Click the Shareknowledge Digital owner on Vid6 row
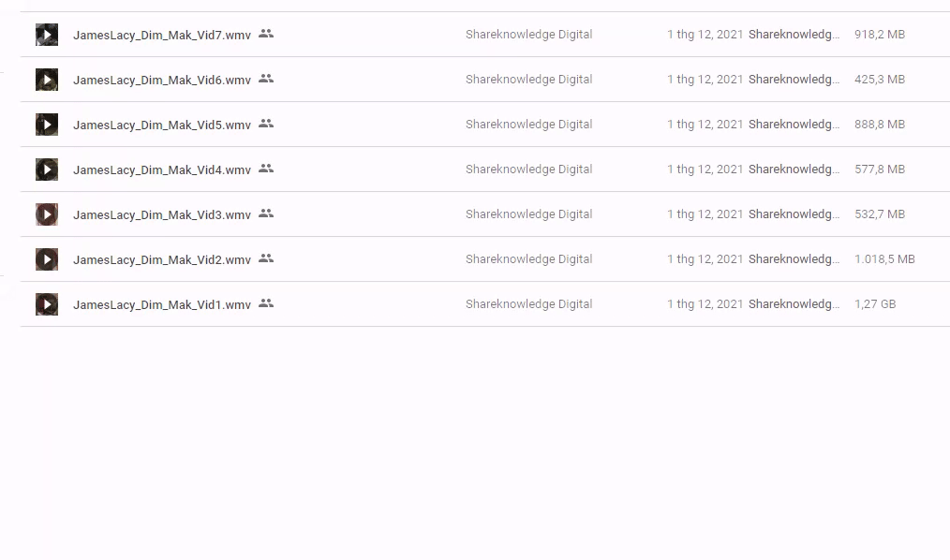The height and width of the screenshot is (560, 950). pos(528,80)
